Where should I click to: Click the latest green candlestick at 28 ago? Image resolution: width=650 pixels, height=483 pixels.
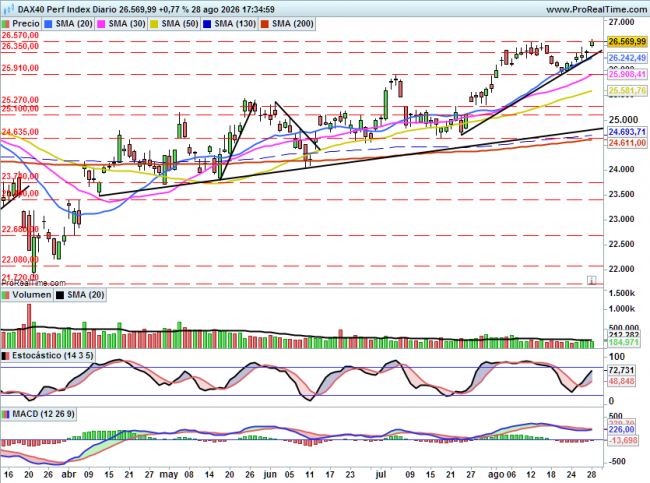pyautogui.click(x=592, y=43)
